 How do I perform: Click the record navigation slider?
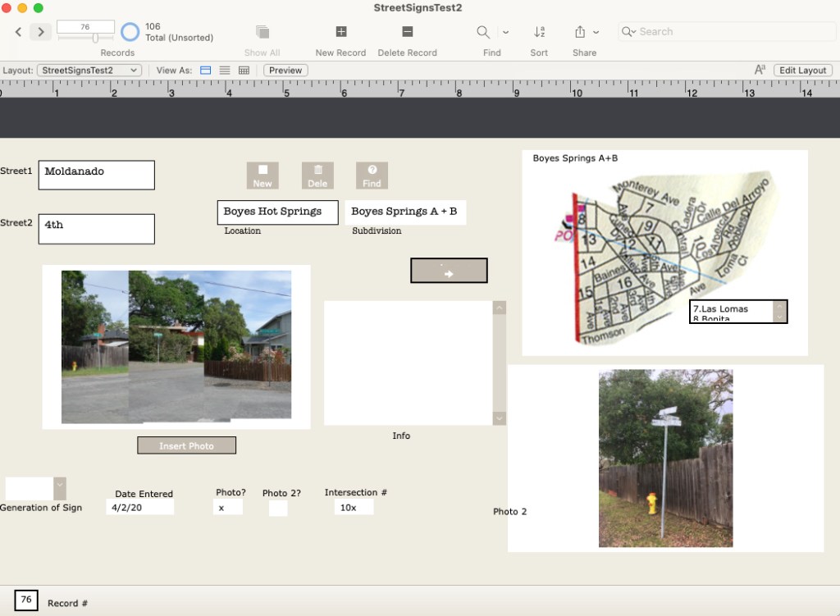point(95,38)
